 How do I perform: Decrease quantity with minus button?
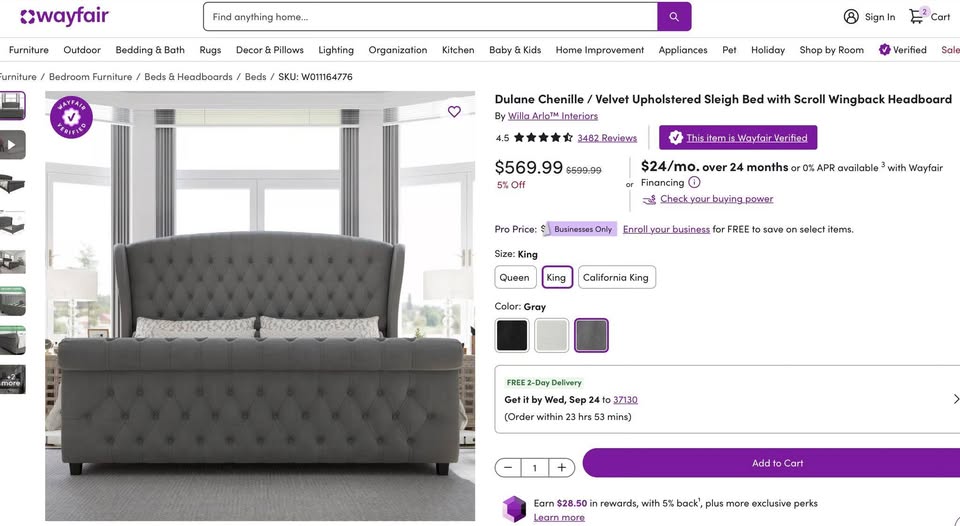point(508,467)
